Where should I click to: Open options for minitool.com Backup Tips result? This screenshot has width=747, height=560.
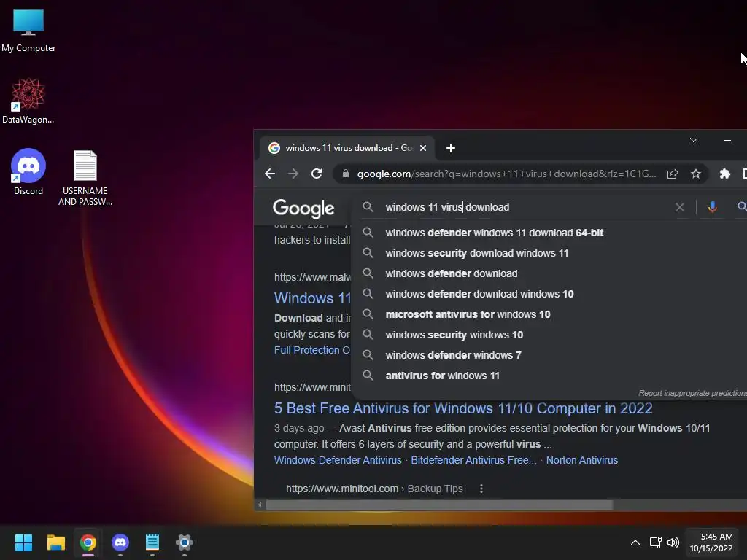pyautogui.click(x=481, y=489)
